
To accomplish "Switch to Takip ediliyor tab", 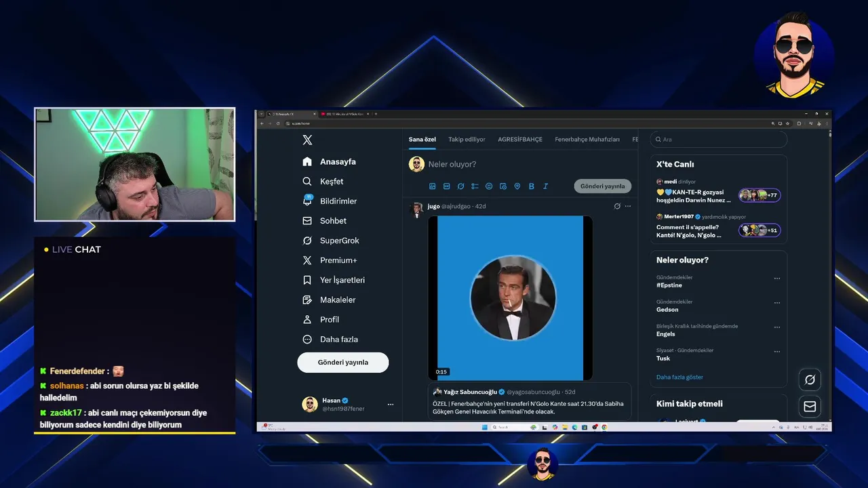I will [467, 140].
